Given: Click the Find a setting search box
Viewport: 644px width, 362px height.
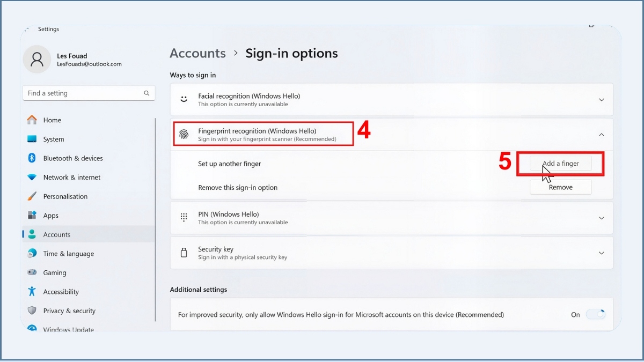Looking at the screenshot, I should click(x=83, y=93).
